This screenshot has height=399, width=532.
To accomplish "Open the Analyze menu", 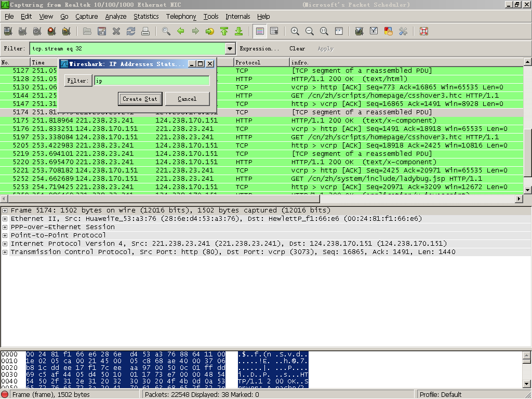I will pyautogui.click(x=116, y=16).
